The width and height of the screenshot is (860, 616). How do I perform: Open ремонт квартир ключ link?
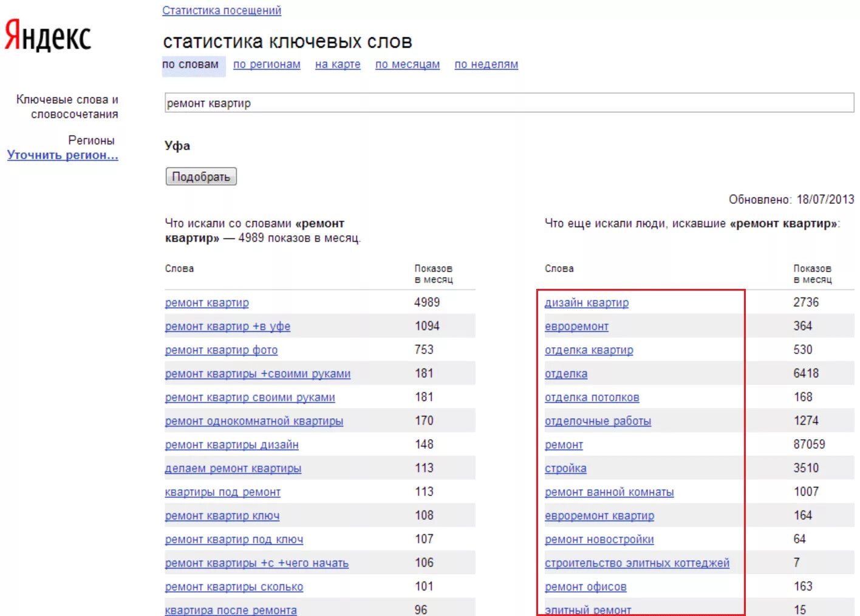[x=222, y=515]
